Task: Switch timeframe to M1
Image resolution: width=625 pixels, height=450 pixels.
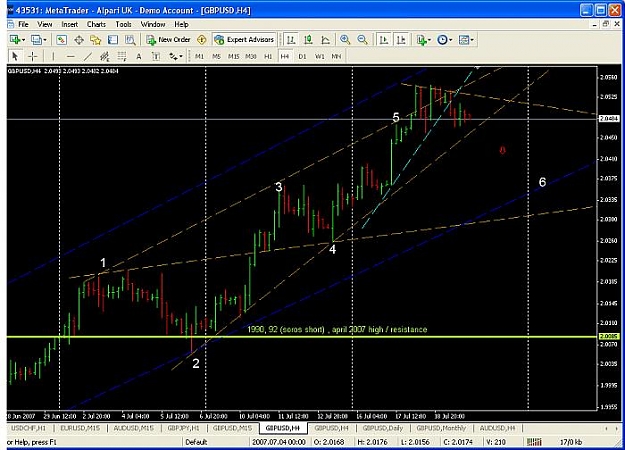Action: pos(199,56)
